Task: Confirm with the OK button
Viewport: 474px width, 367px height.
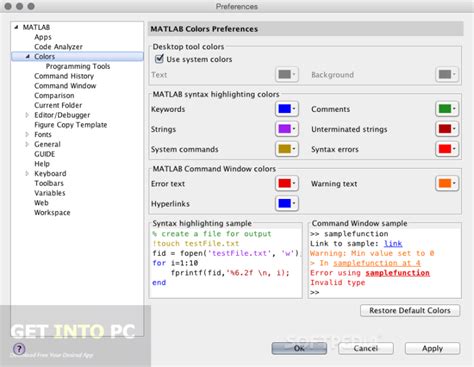Action: click(x=299, y=348)
